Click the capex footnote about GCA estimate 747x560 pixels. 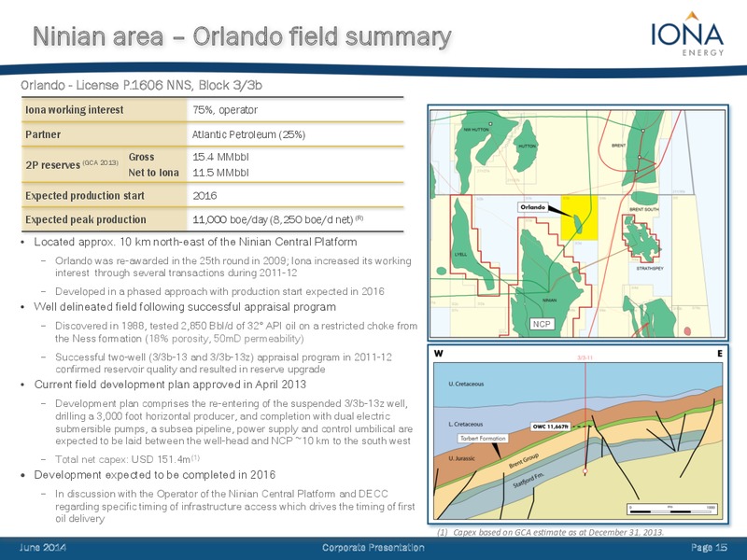click(551, 532)
